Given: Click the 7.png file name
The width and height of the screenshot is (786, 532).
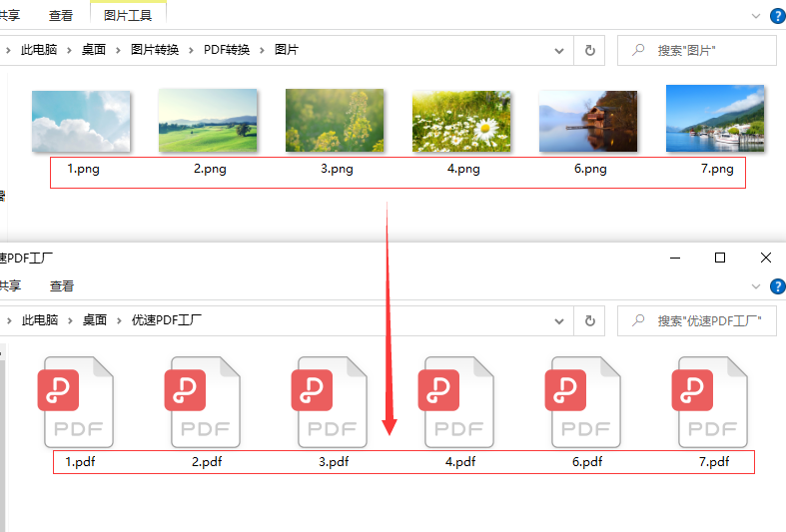Looking at the screenshot, I should tap(717, 169).
